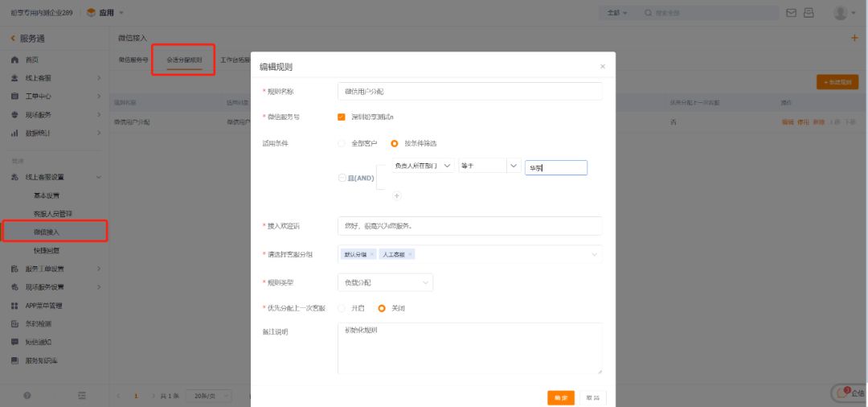Select the 全部客户 radio option
Image resolution: width=868 pixels, height=407 pixels.
pyautogui.click(x=342, y=143)
